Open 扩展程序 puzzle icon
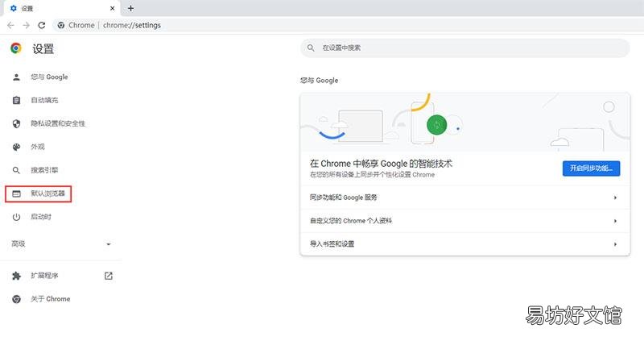644x341 pixels. click(x=16, y=276)
